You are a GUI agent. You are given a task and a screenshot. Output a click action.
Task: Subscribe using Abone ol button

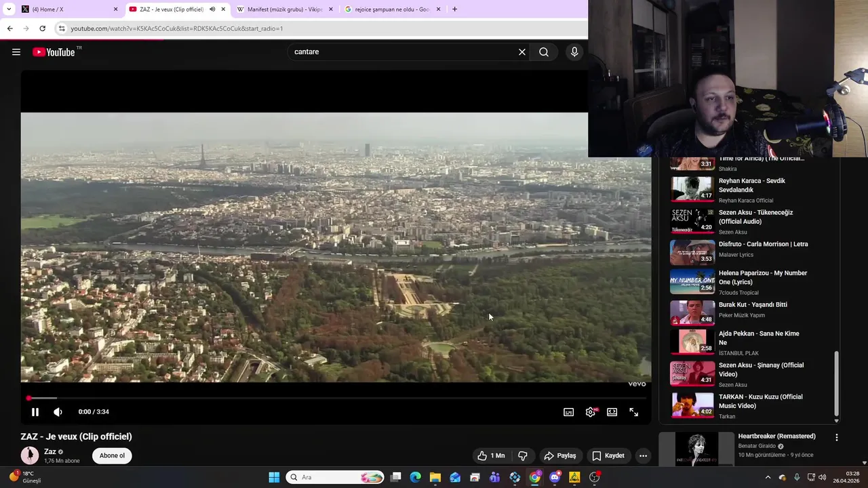coord(112,455)
